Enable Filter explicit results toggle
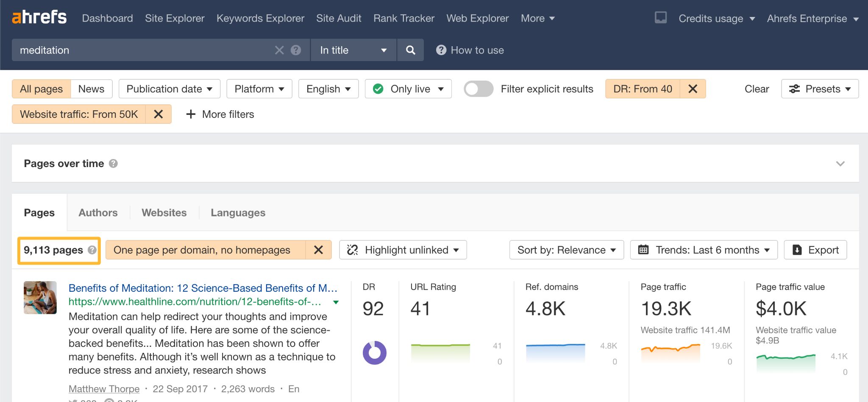 [478, 89]
